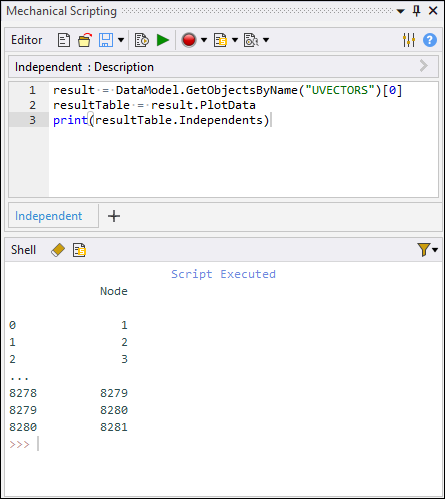Viewport: 445px width, 499px height.
Task: Clear the shell with eraser icon
Action: point(58,250)
